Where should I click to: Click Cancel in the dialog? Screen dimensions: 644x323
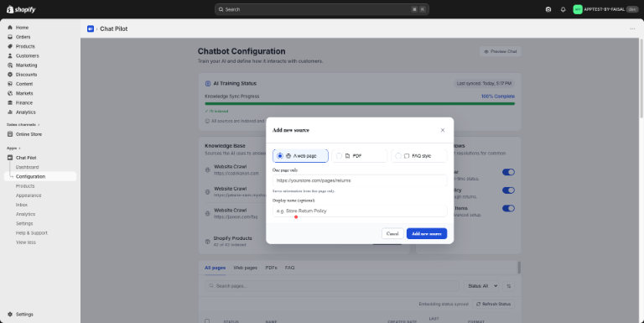(392, 233)
